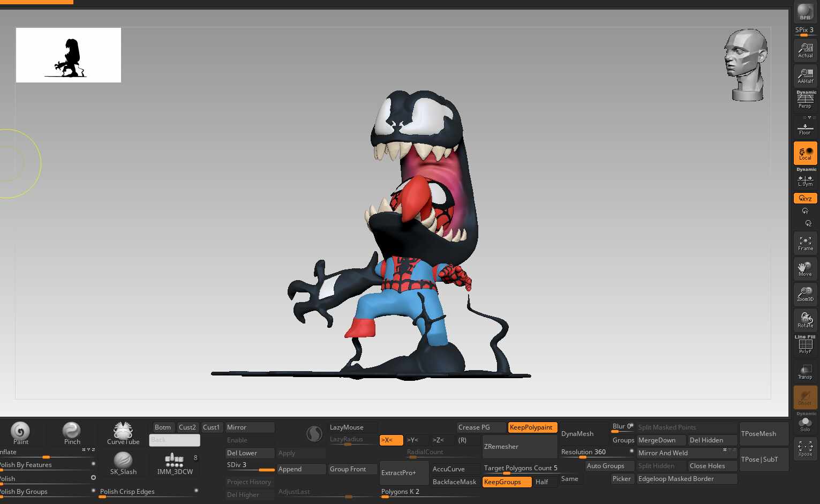Viewport: 820px width, 504px height.
Task: Click the Xpose icon
Action: click(805, 448)
